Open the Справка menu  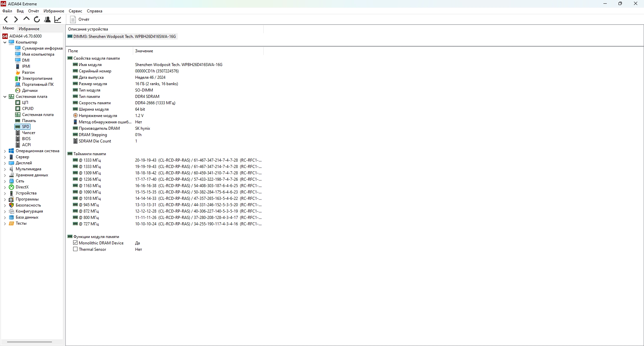(x=95, y=11)
